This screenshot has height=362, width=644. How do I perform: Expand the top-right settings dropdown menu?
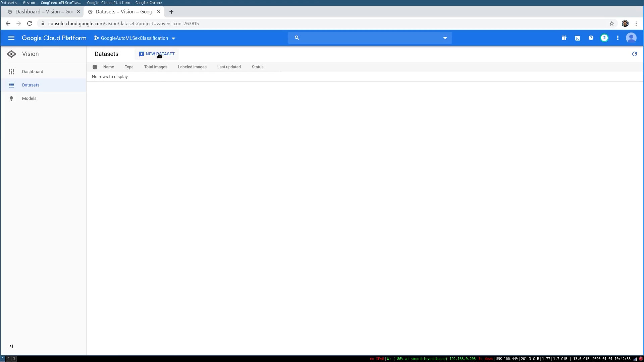point(618,38)
